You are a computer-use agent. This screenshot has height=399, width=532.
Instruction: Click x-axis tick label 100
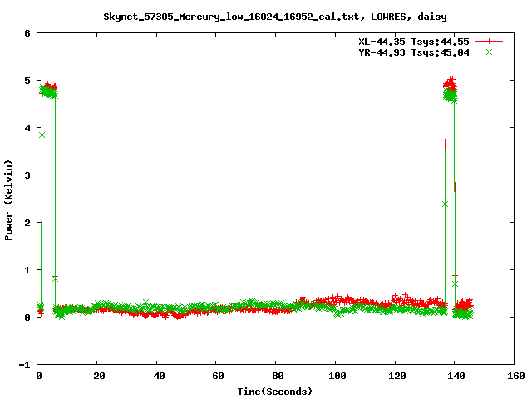coord(337,376)
